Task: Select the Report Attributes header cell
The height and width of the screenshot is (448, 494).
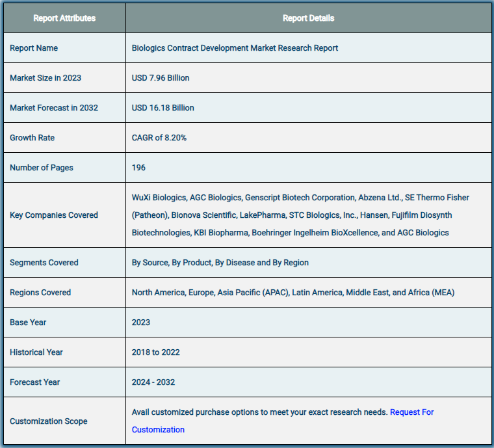Action: (x=64, y=18)
